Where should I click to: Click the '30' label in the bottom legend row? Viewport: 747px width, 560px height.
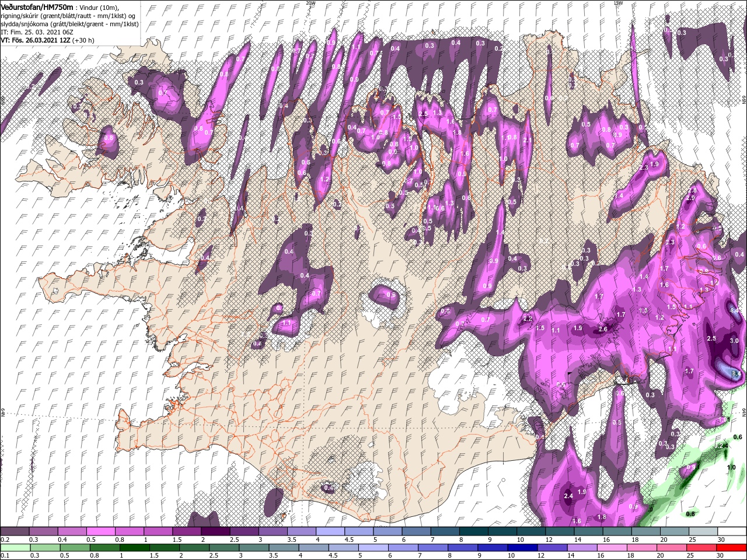pyautogui.click(x=720, y=555)
